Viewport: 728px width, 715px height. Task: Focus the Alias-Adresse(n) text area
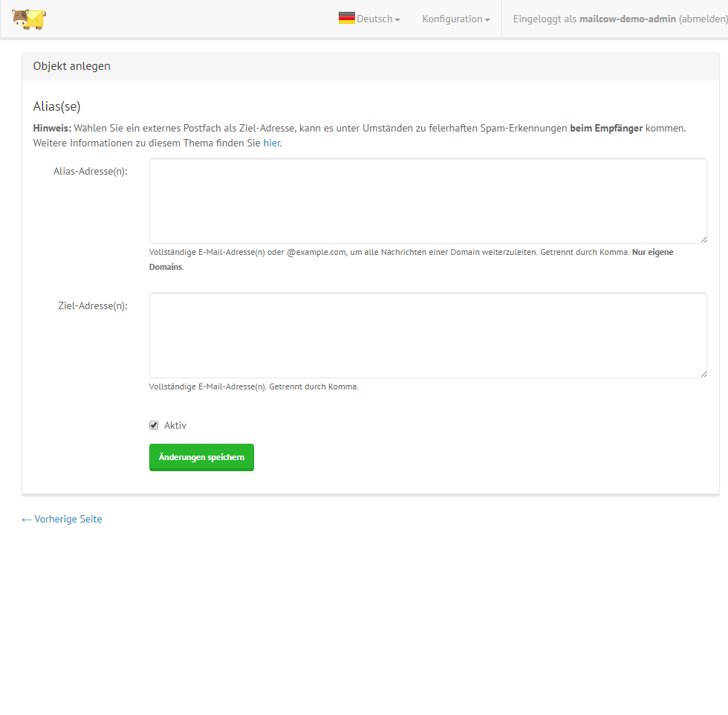click(428, 201)
